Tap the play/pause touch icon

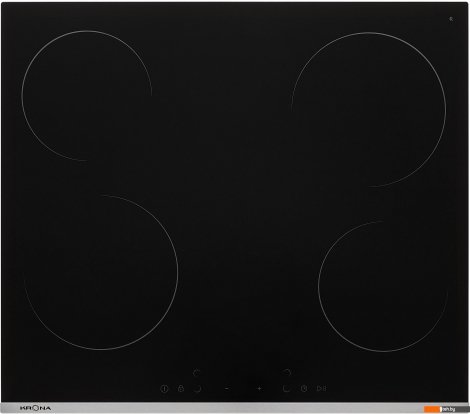tap(321, 388)
